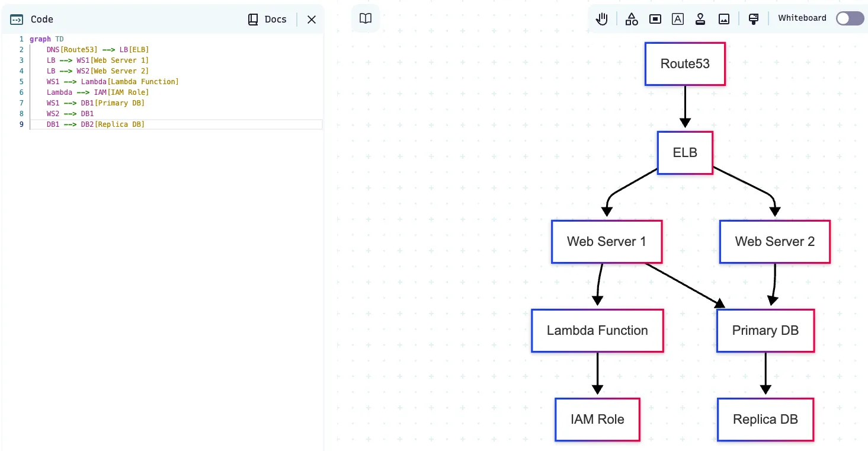Insert an image with picture icon
The width and height of the screenshot is (868, 451).
click(723, 19)
